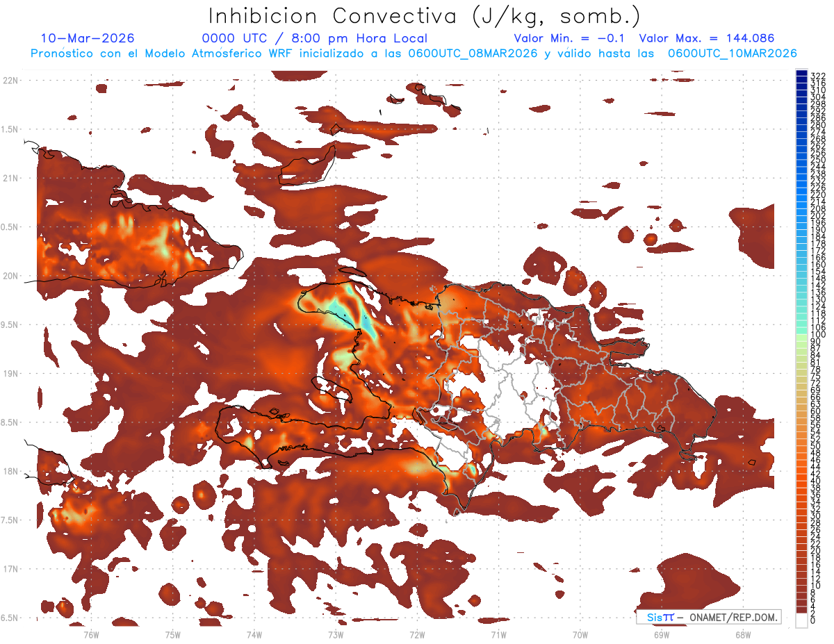
Task: Click the '19N' latitude label
Action: click(x=10, y=373)
